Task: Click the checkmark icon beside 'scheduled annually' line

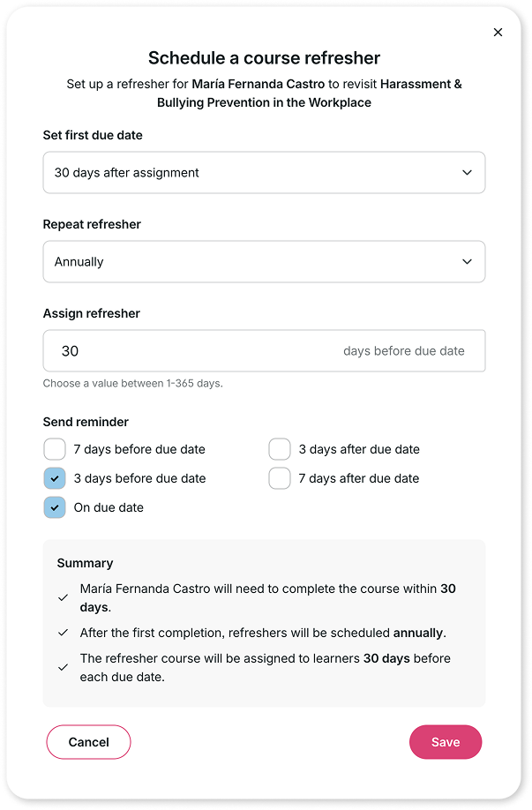Action: 63,633
